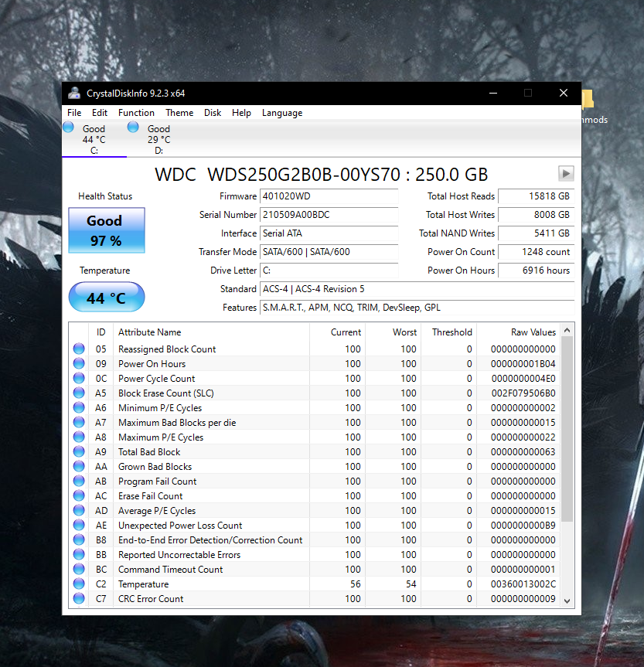Open the Language menu

click(282, 113)
